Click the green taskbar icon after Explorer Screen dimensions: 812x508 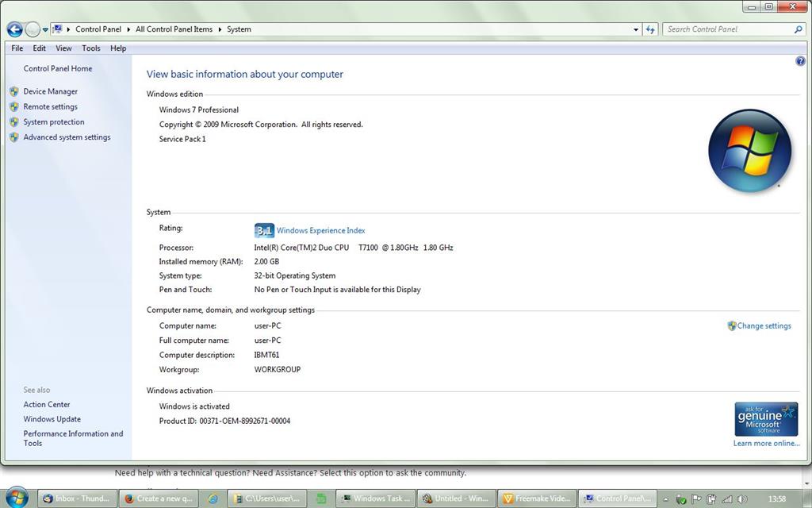tap(321, 498)
